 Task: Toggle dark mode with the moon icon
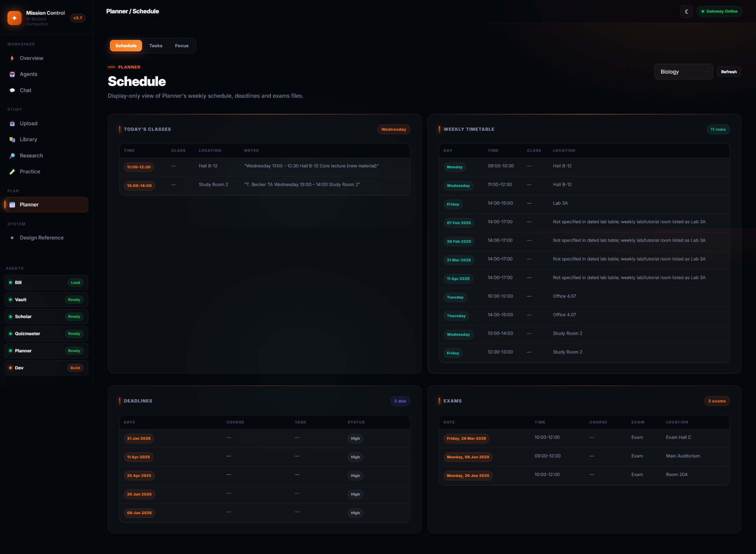pos(686,11)
